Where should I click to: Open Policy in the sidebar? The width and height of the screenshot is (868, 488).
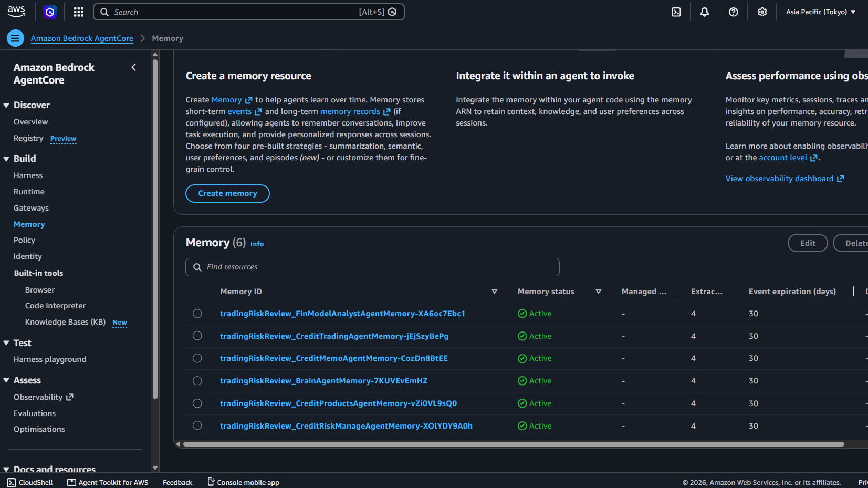(24, 240)
